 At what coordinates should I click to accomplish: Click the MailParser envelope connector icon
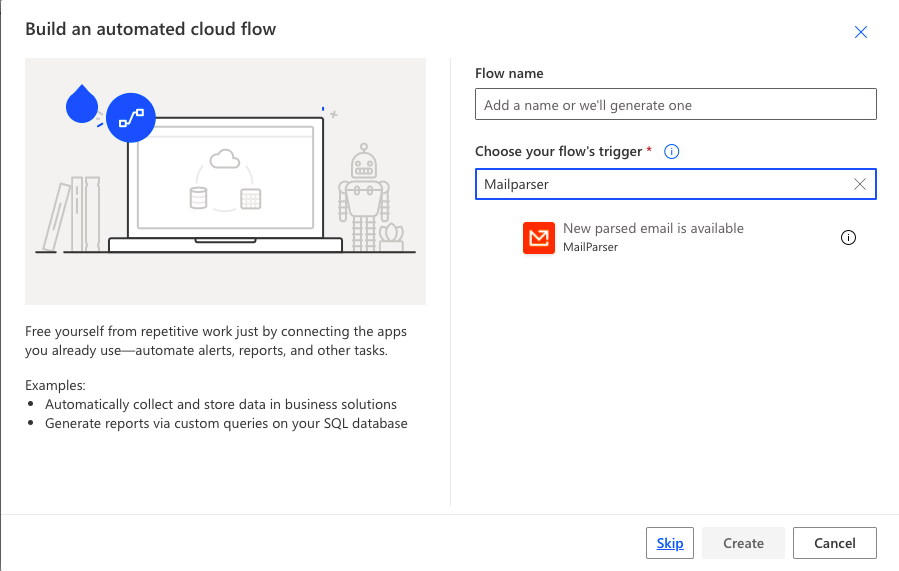(x=538, y=237)
